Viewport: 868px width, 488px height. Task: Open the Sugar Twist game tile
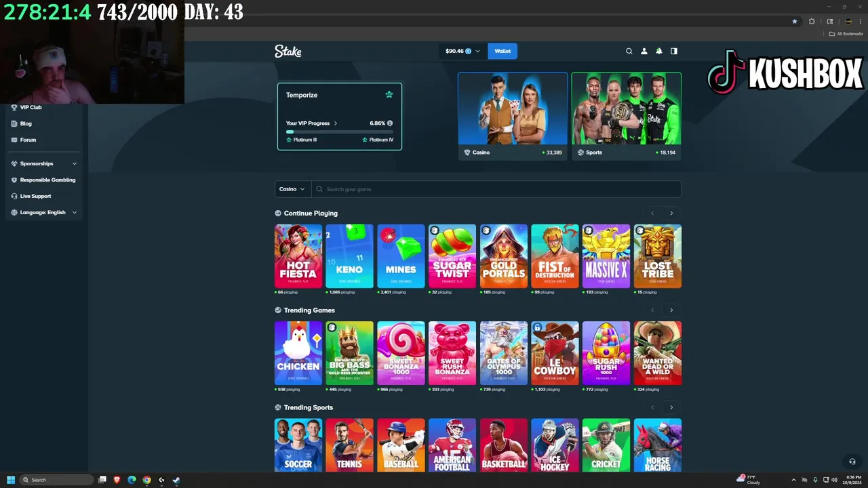pyautogui.click(x=452, y=256)
